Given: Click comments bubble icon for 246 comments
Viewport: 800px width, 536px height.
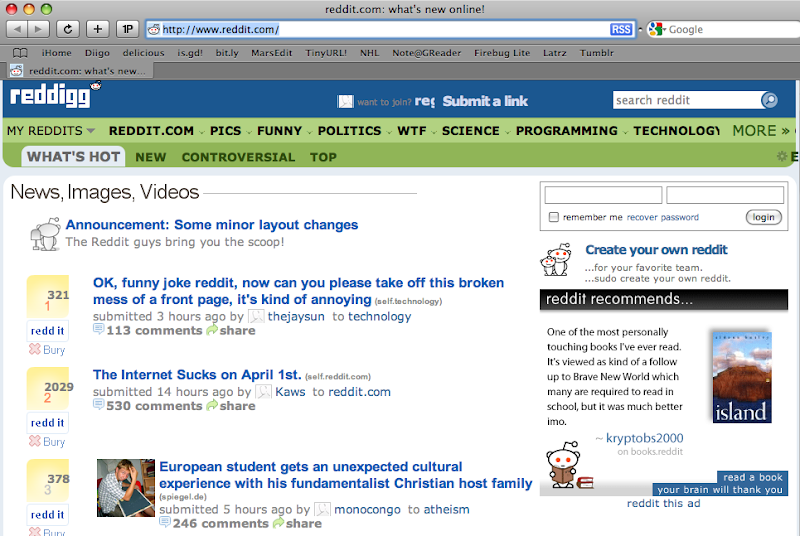Looking at the screenshot, I should (x=165, y=522).
